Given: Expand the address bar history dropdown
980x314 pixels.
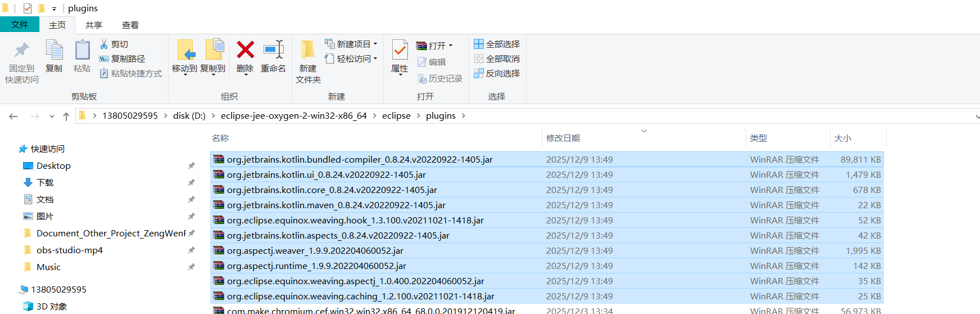Looking at the screenshot, I should point(977,116).
